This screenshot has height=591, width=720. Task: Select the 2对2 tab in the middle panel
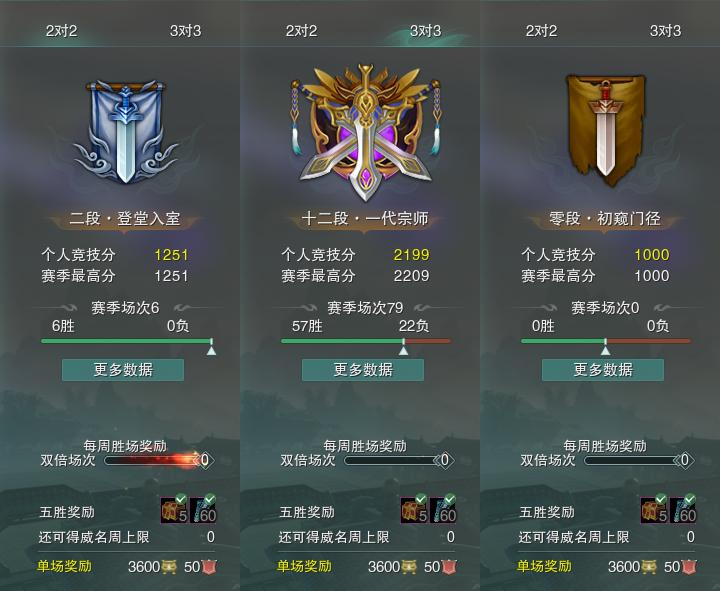(x=301, y=31)
